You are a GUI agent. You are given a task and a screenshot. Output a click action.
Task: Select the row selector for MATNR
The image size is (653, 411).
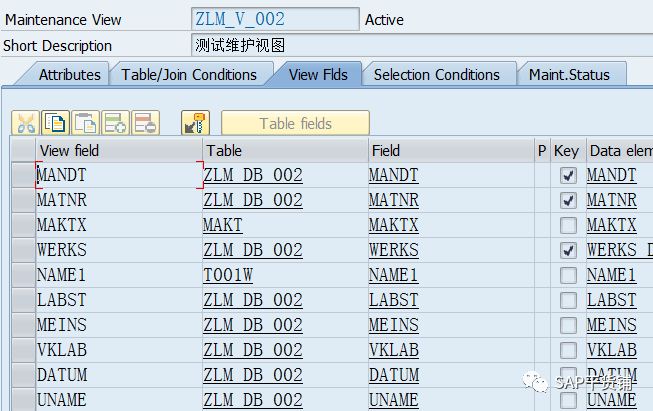(x=22, y=200)
